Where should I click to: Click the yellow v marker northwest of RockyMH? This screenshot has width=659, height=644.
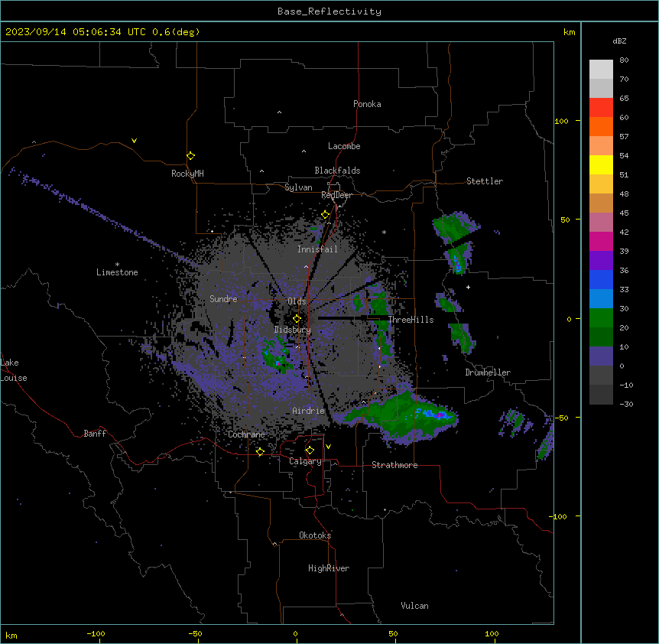point(134,141)
